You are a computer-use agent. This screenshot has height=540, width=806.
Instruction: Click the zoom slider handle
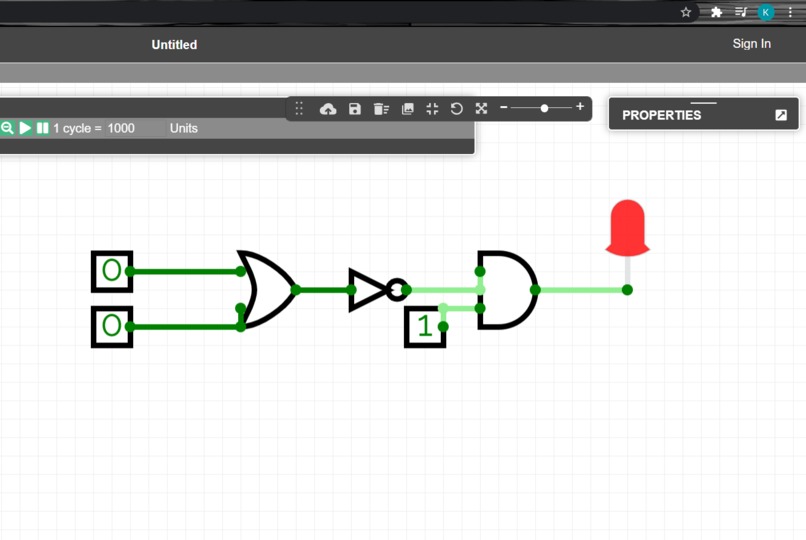(544, 108)
